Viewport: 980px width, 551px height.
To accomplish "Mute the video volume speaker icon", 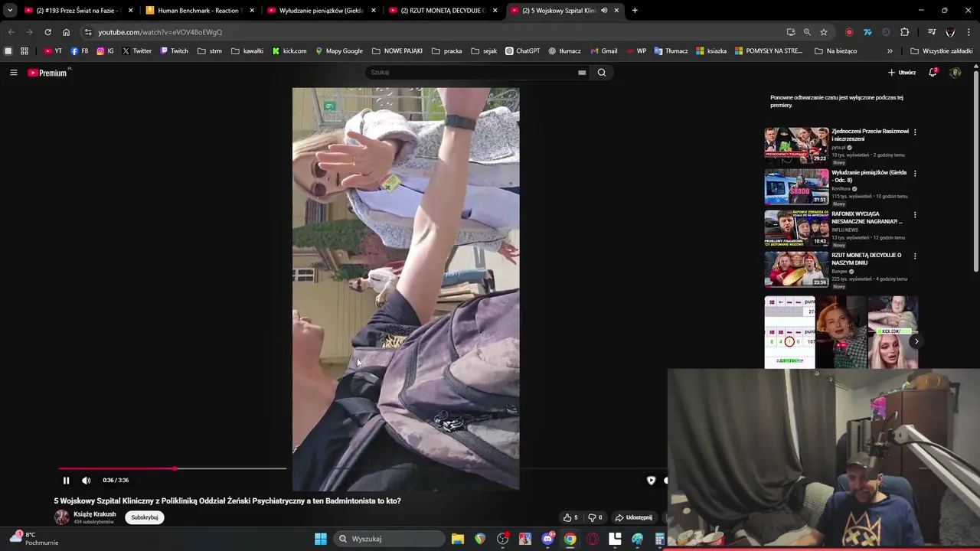I will coord(86,481).
